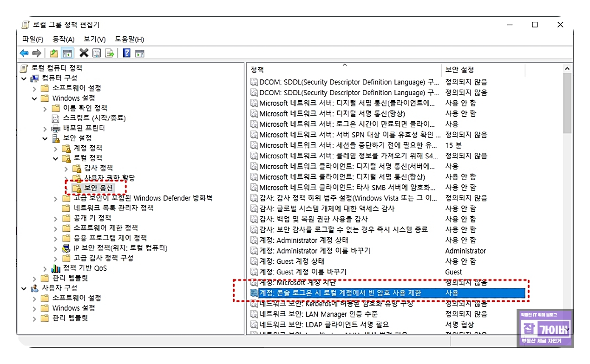Open the Properties toolbar icon
This screenshot has height=364, width=590.
tap(97, 52)
